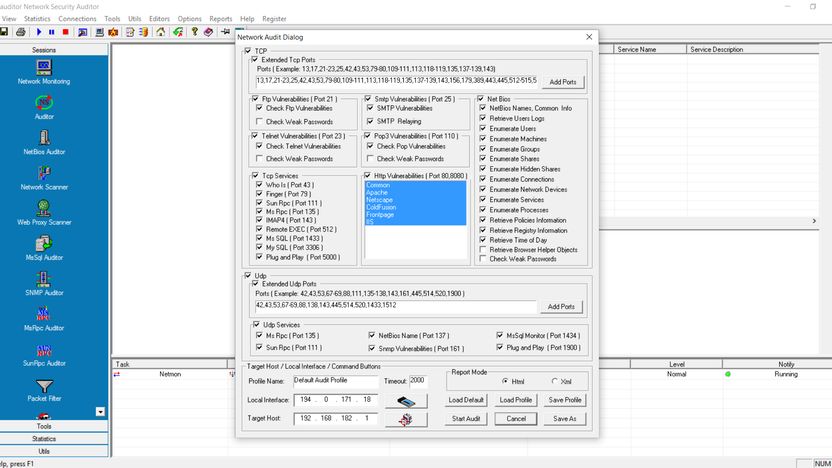
Task: Open SunRpc Auditor from sidebar
Action: coord(44,354)
